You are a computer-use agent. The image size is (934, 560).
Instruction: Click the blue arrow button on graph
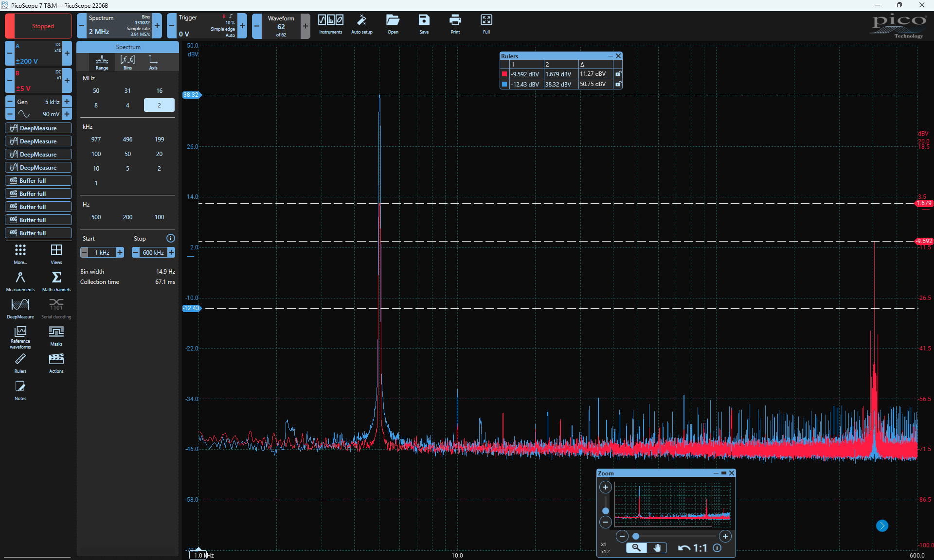pyautogui.click(x=882, y=525)
